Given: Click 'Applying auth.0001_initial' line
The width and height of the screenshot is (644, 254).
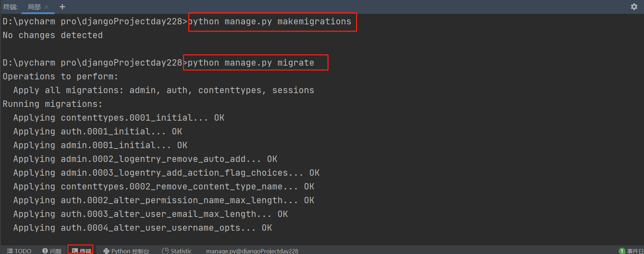Looking at the screenshot, I should point(98,132).
